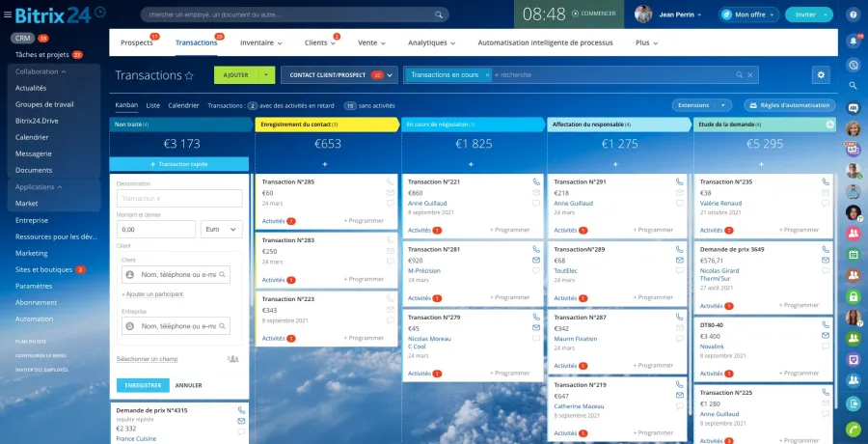This screenshot has width=868, height=444.
Task: Click phone icon on Transaction N°291 card
Action: pos(679,181)
